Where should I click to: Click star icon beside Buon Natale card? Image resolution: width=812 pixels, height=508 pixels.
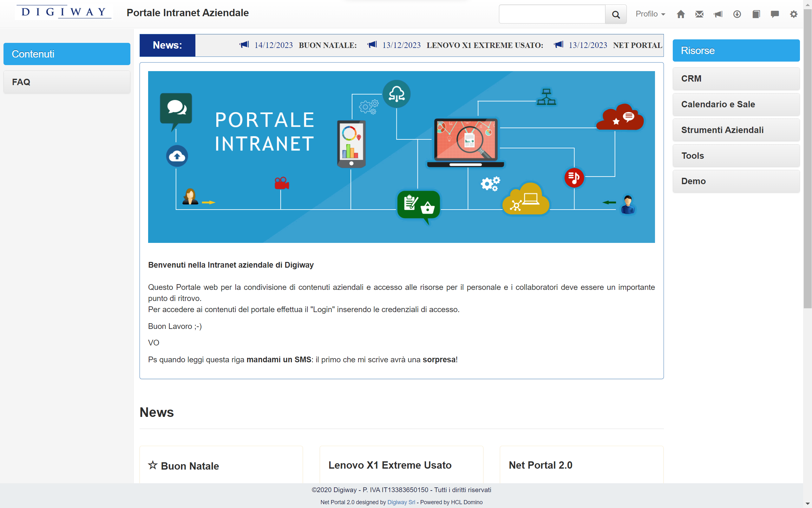153,465
